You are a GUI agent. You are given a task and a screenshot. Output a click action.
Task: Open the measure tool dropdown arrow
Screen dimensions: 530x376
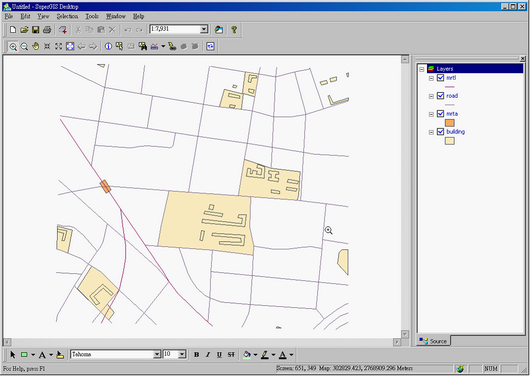[163, 46]
